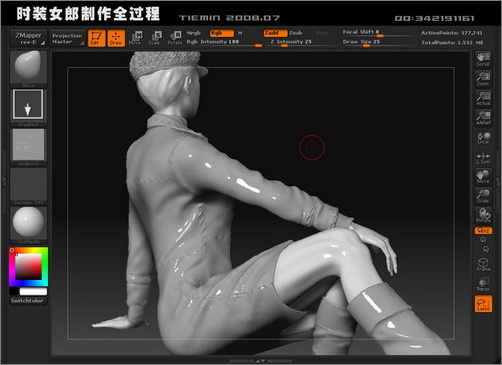
Task: Expand the bottom tray divider arrows
Action: (x=260, y=361)
